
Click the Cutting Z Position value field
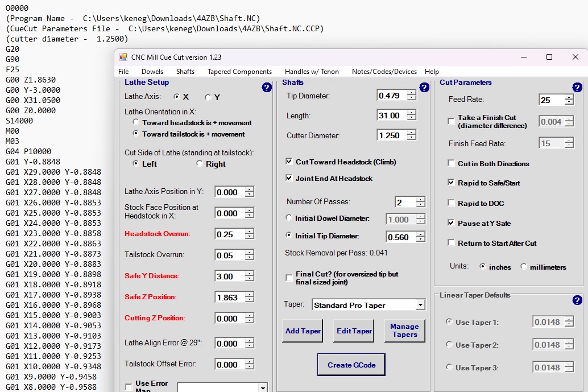[x=230, y=319]
